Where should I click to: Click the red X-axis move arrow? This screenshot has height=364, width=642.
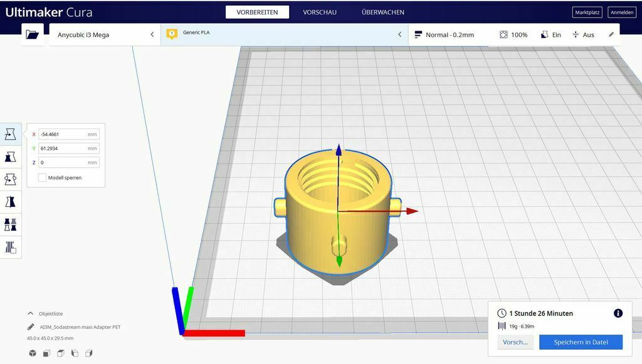411,212
